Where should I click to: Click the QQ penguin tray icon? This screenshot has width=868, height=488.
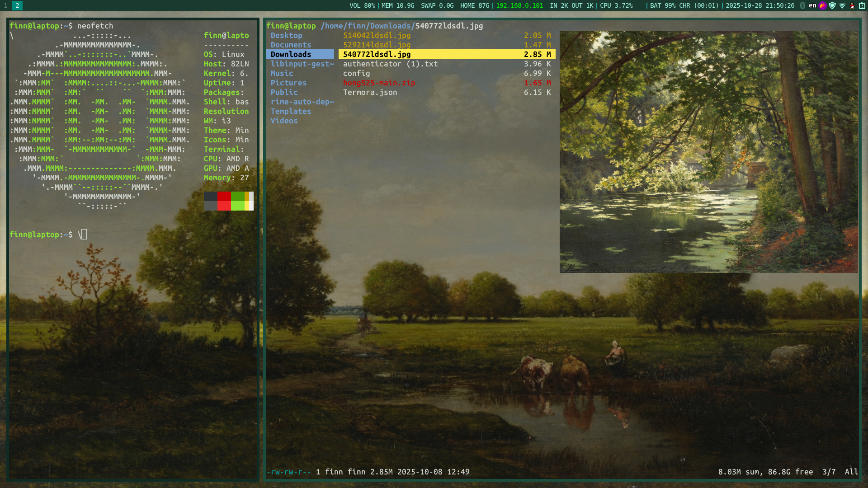(x=852, y=5)
